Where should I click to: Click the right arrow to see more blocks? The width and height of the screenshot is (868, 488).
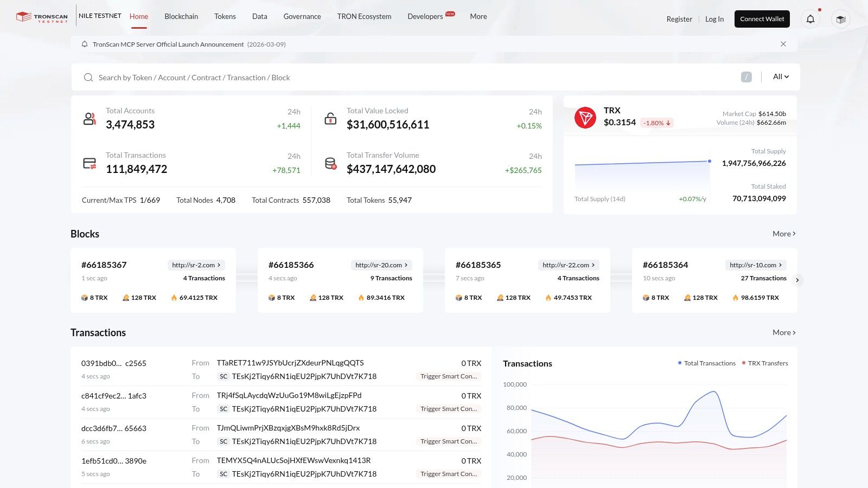click(797, 280)
